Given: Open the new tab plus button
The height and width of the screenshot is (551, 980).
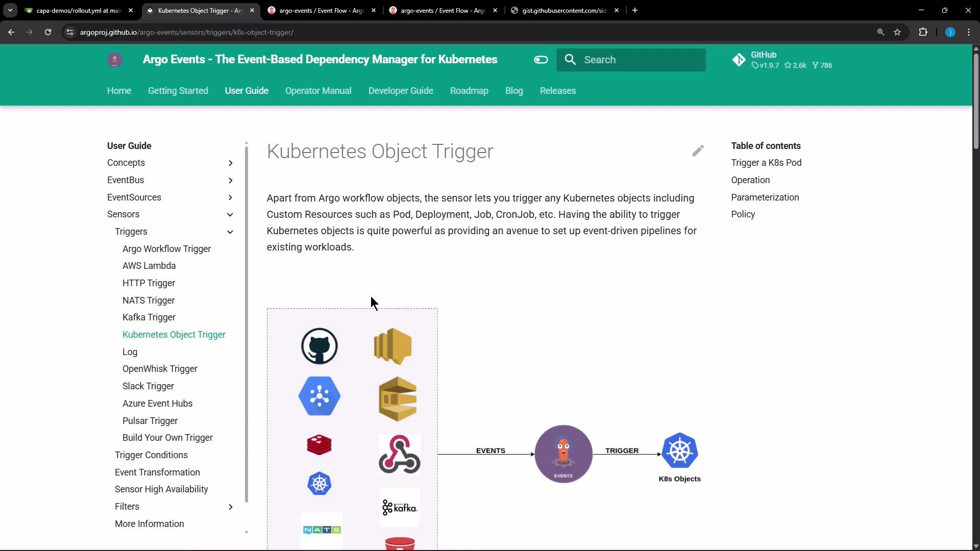Looking at the screenshot, I should click(x=635, y=10).
